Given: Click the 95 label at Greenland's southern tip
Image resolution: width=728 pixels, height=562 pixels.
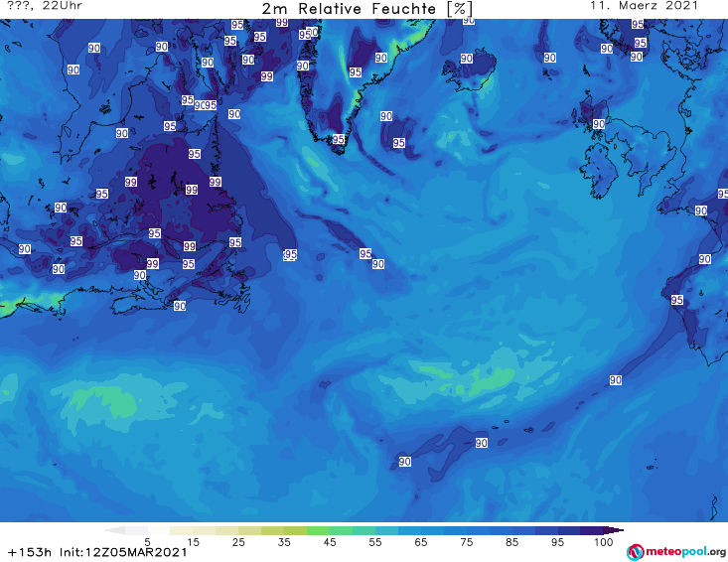Looking at the screenshot, I should coord(339,139).
